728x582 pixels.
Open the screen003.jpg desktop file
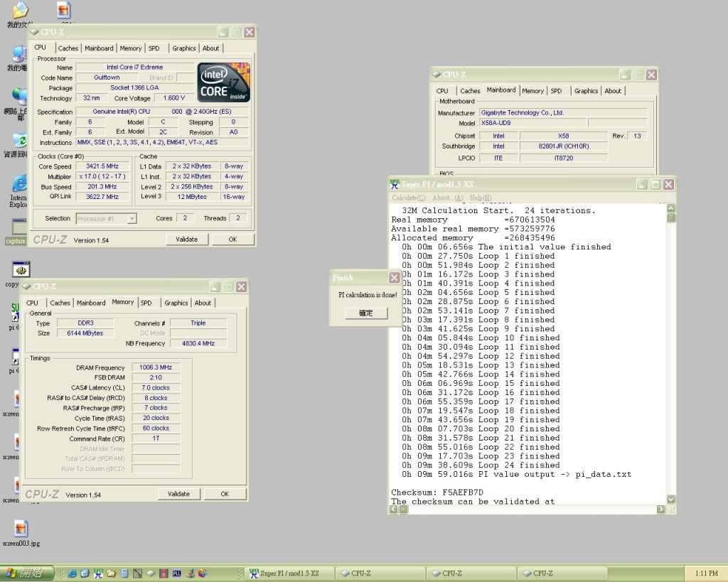tap(21, 533)
